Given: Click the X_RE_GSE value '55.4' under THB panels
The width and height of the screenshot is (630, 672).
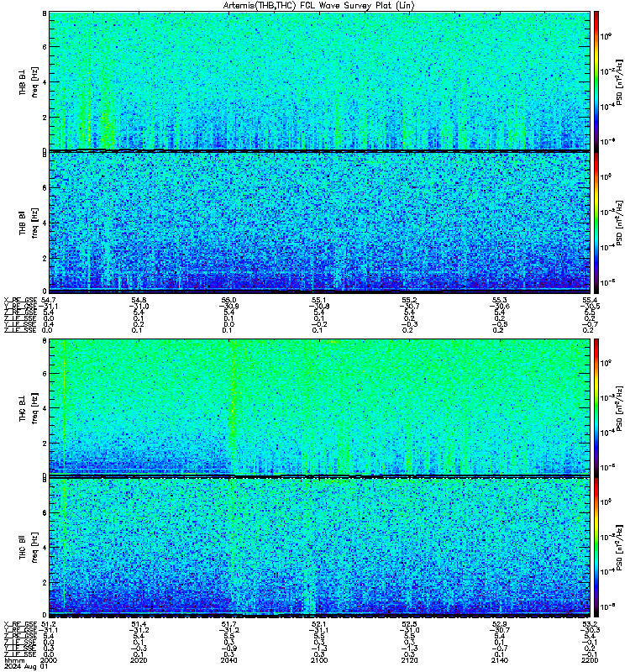Looking at the screenshot, I should pos(590,300).
